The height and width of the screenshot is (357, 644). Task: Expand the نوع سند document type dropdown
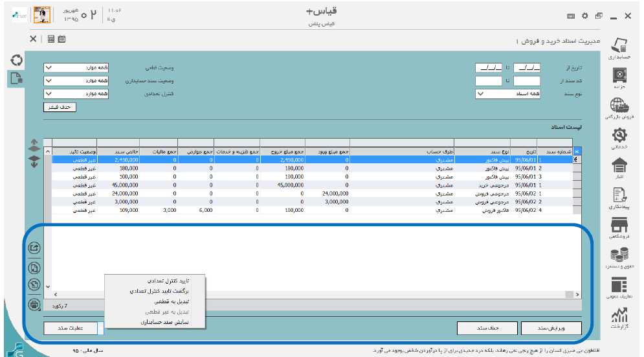coord(480,94)
